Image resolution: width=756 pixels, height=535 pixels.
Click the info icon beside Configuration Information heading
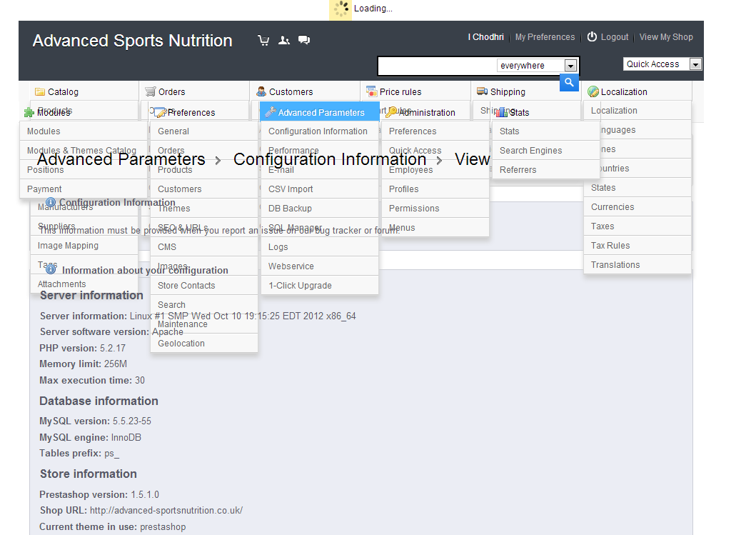coord(51,202)
